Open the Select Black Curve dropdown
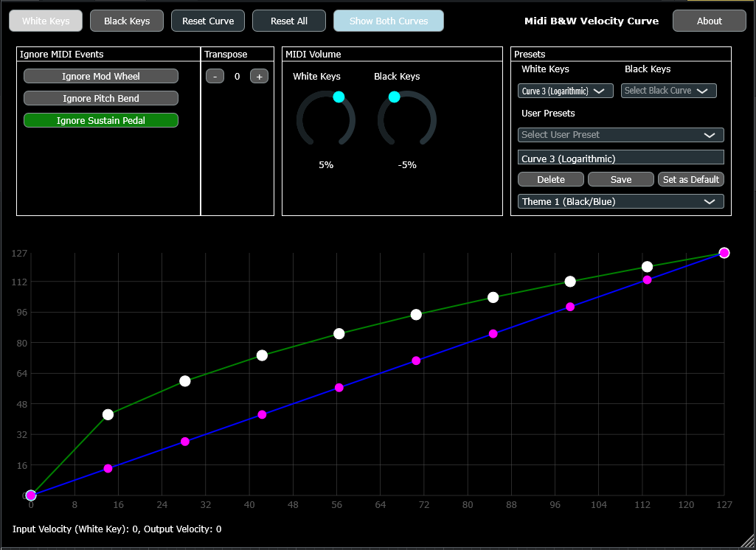Viewport: 756px width, 550px height. pyautogui.click(x=669, y=91)
